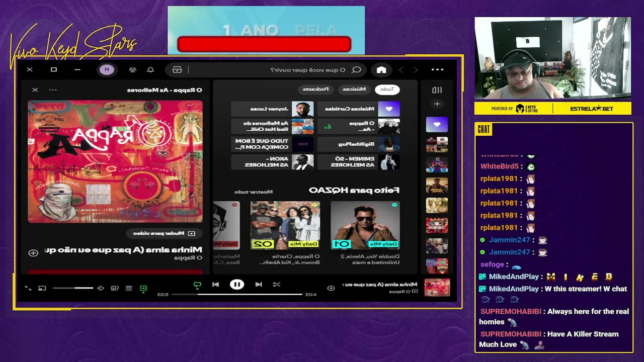This screenshot has height=362, width=644.
Task: Click the 'O que você quer ouvir?' search field
Action: pyautogui.click(x=307, y=70)
